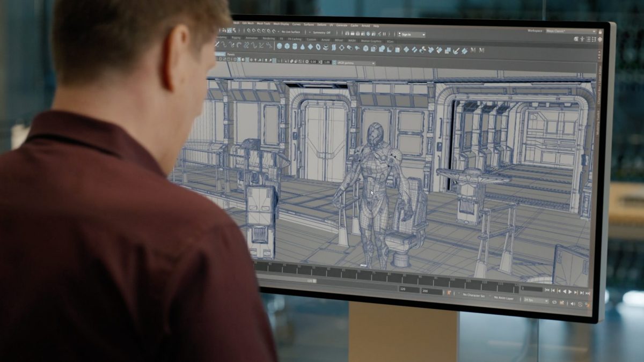Create a polygon sphere from the shelf
The width and height of the screenshot is (644, 362).
[280, 46]
